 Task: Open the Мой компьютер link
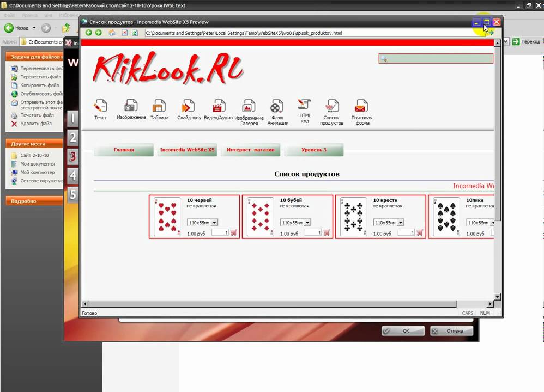click(37, 172)
